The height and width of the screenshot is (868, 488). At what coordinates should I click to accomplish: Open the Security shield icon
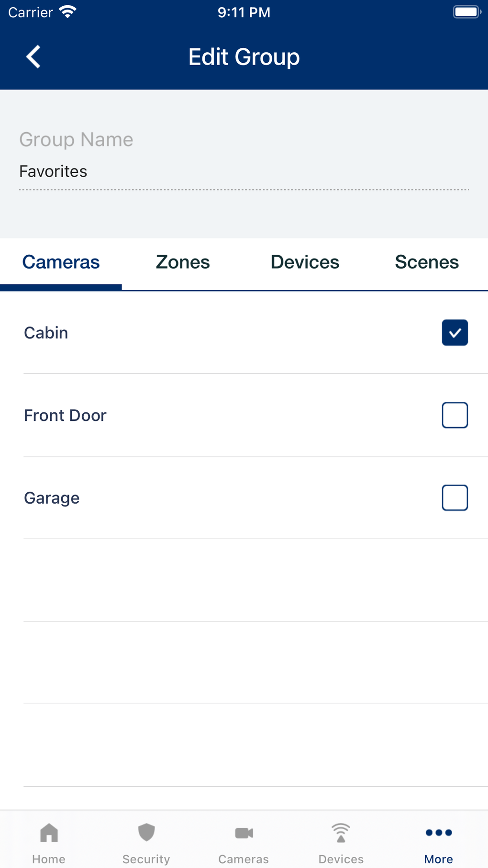point(146,833)
